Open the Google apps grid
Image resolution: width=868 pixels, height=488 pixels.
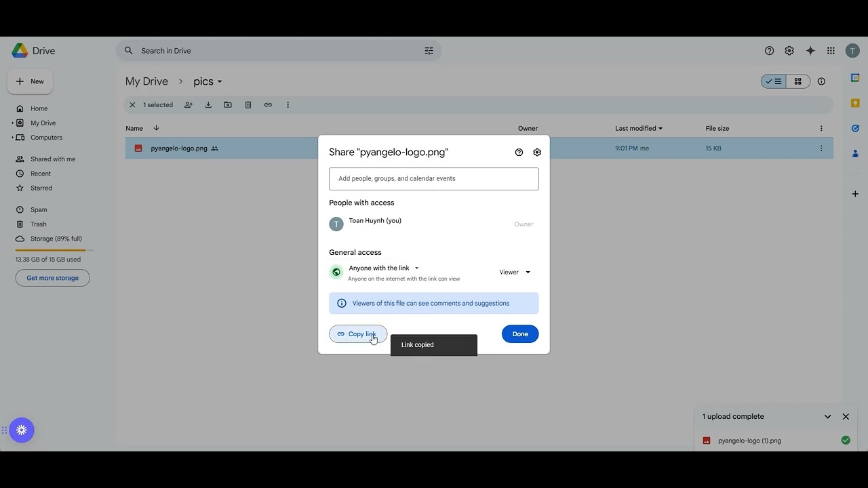click(831, 51)
